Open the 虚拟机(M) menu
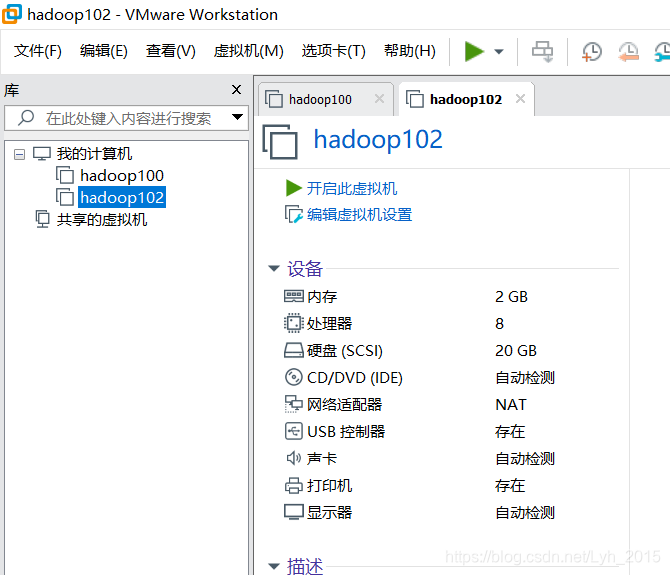 [x=249, y=51]
